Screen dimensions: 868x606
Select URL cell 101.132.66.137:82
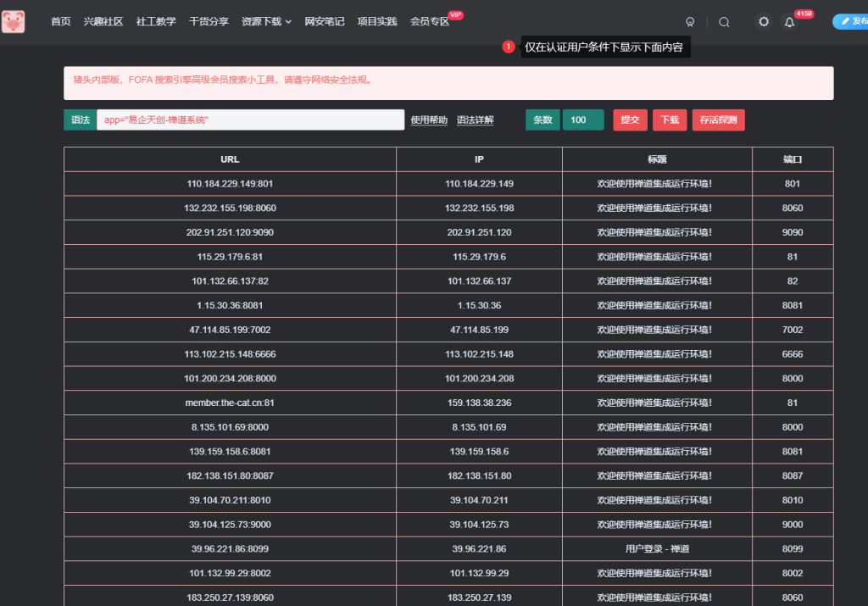coord(230,281)
